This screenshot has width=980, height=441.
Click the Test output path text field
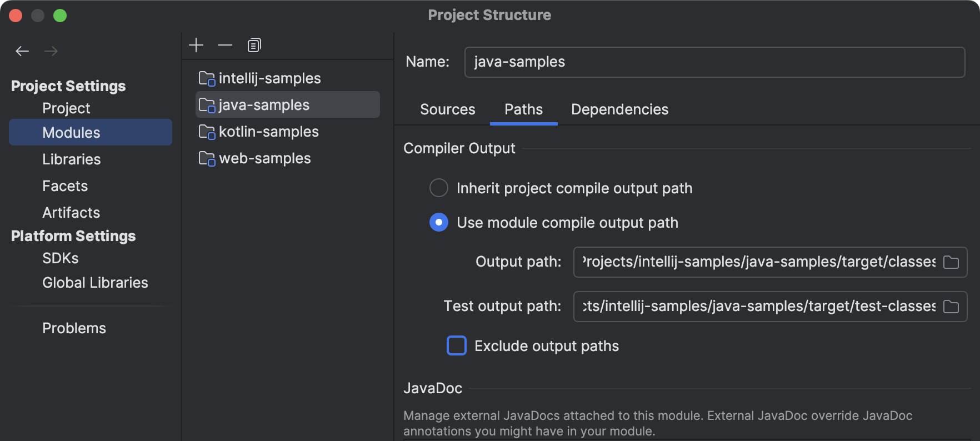(758, 307)
